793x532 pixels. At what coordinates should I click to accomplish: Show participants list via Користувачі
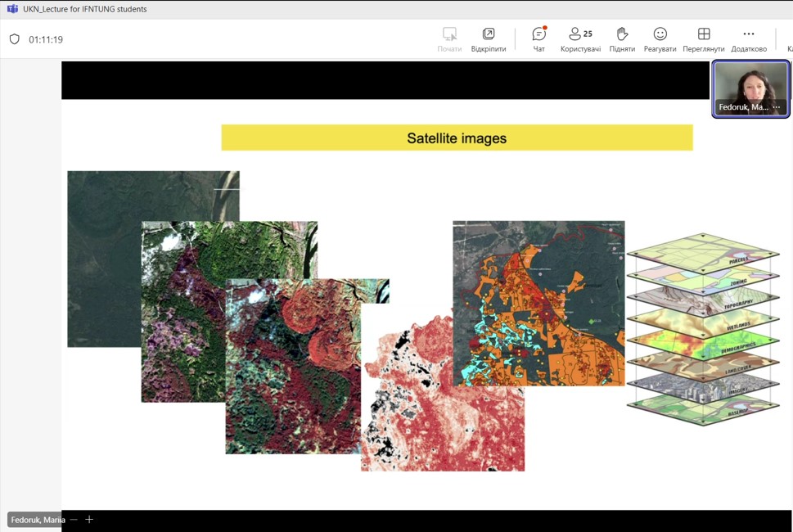580,38
